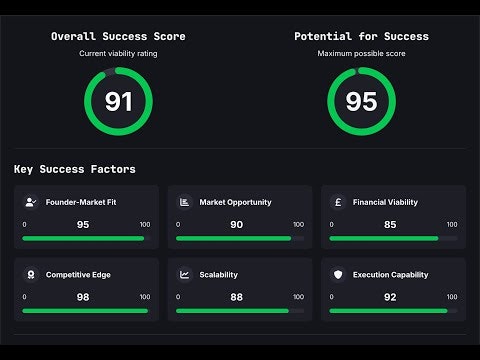Screen dimensions: 480x360
Task: Click the Execution Capability shield icon
Action: (338, 275)
